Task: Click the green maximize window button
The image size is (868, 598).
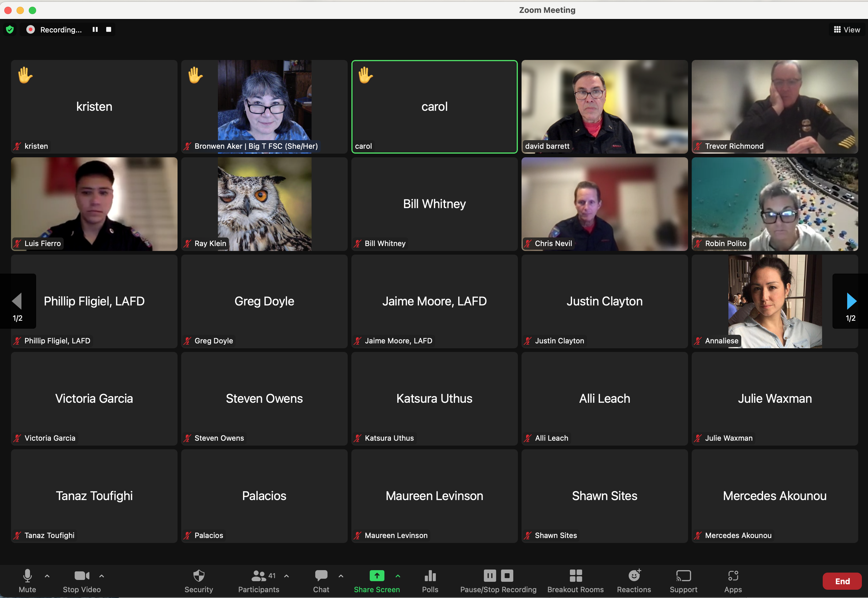Action: coord(32,10)
